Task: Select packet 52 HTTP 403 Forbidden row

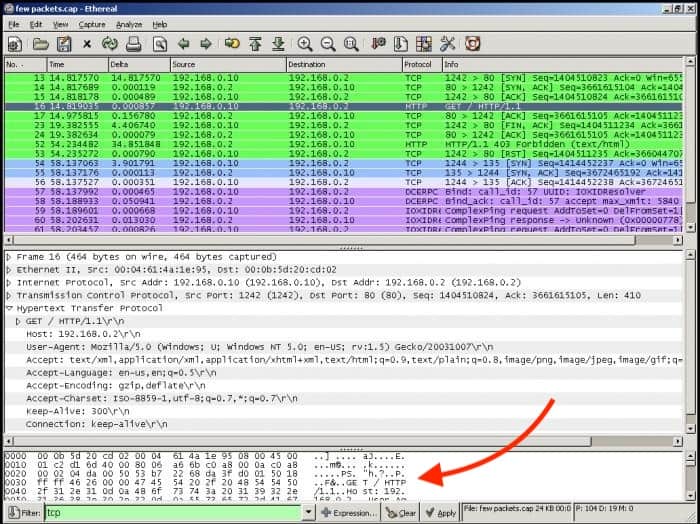Action: pos(343,145)
